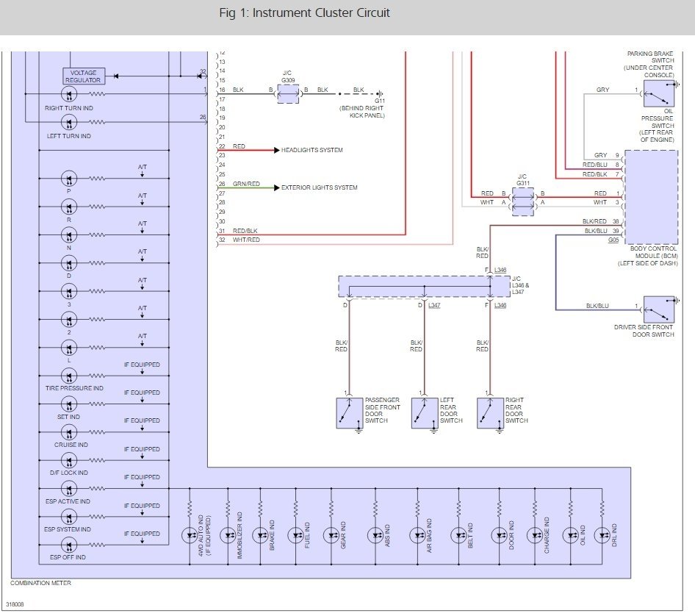Click the Driver Side Front Door Switch symbol

tap(659, 309)
